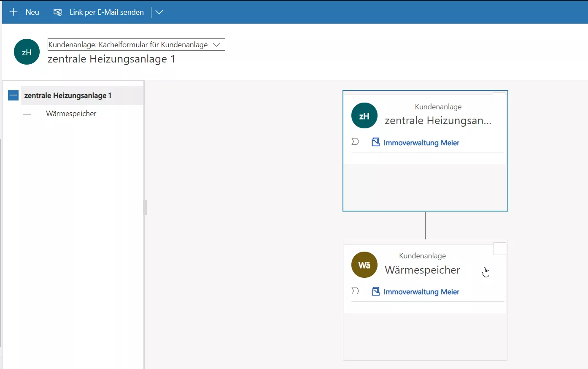Select Wärmespeicher in the hierarchy tree
Viewport: 588px width, 369px height.
(x=71, y=114)
